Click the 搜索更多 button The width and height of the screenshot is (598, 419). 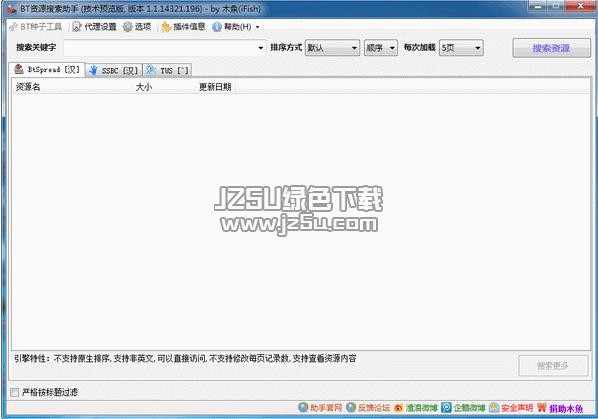(x=553, y=366)
